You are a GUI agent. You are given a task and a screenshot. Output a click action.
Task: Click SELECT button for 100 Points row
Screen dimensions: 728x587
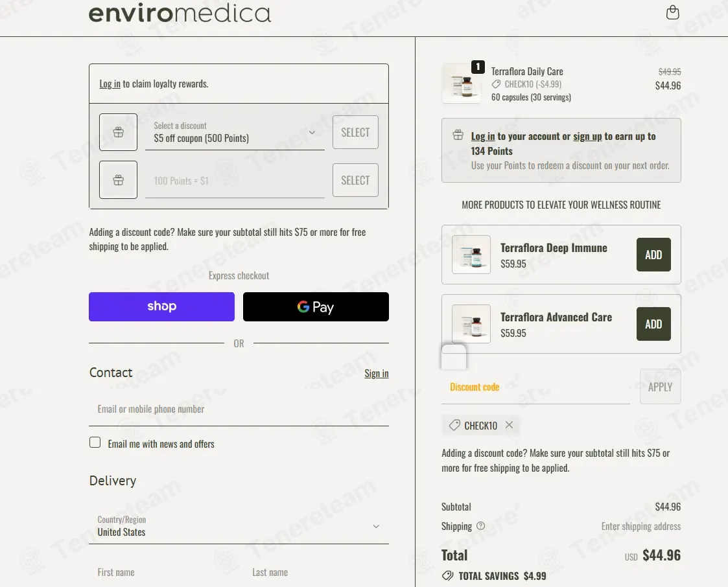[x=355, y=180]
